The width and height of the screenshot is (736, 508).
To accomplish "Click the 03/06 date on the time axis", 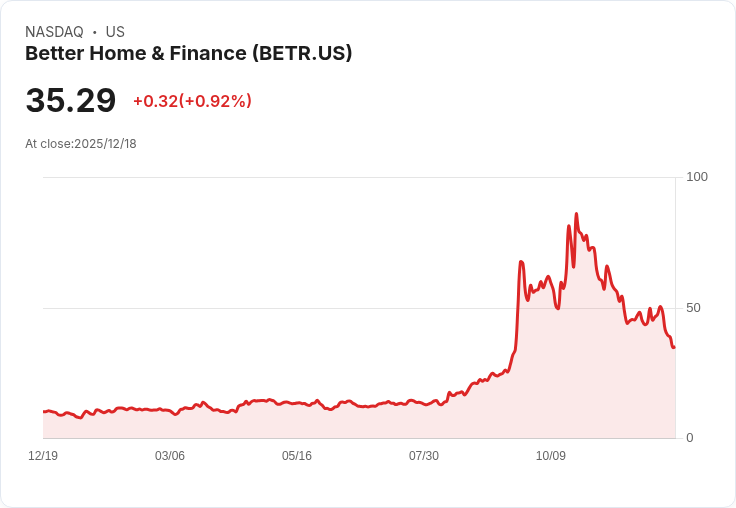I will tap(170, 456).
